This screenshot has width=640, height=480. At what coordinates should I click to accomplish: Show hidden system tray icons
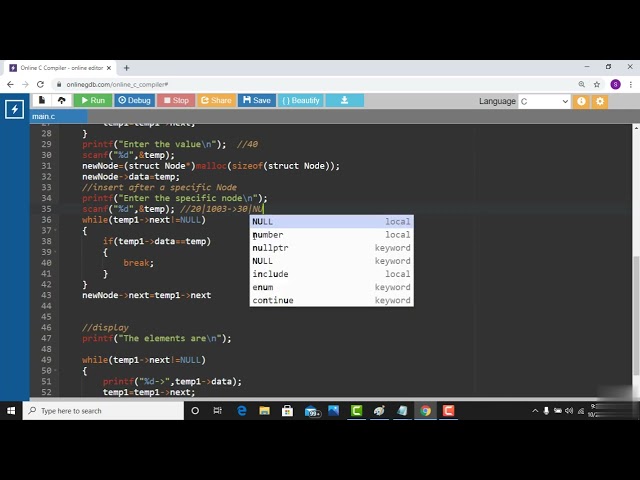[535, 411]
